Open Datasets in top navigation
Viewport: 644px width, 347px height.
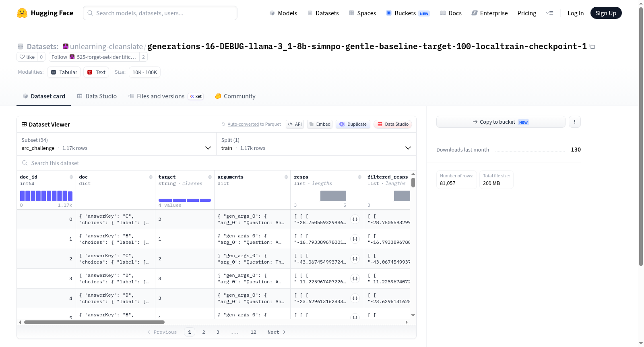point(323,13)
